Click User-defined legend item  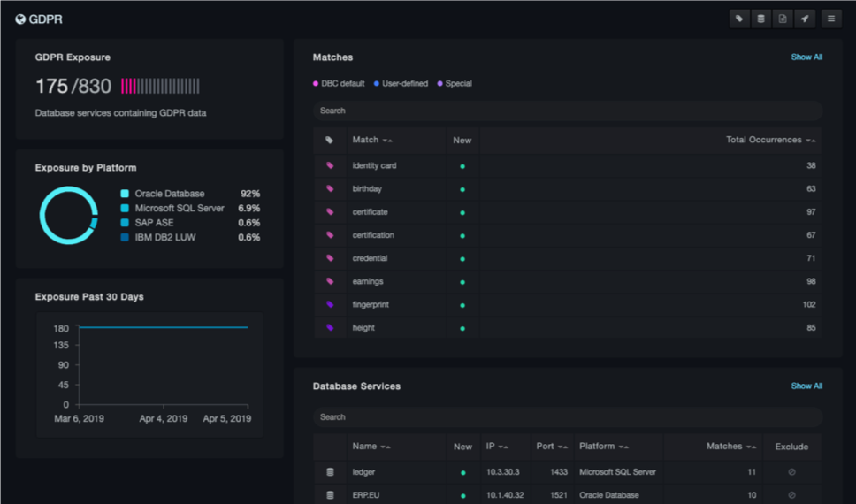coord(401,83)
